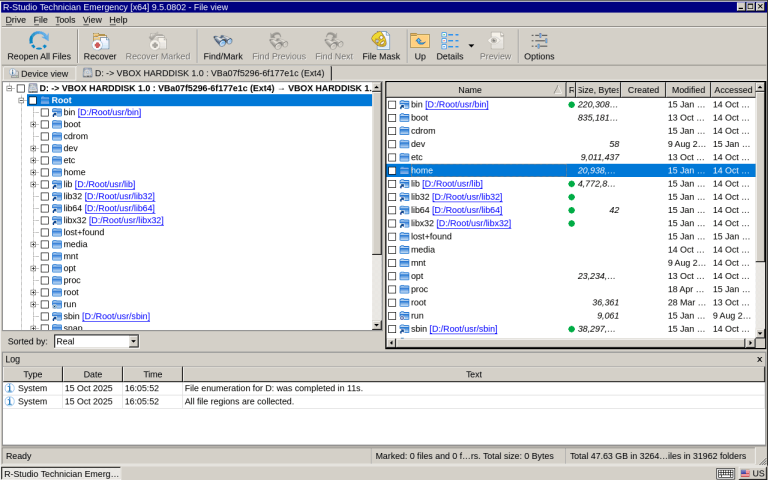Screen dimensions: 768x480
Task: Expand the dev folder in tree
Action: click(x=33, y=149)
